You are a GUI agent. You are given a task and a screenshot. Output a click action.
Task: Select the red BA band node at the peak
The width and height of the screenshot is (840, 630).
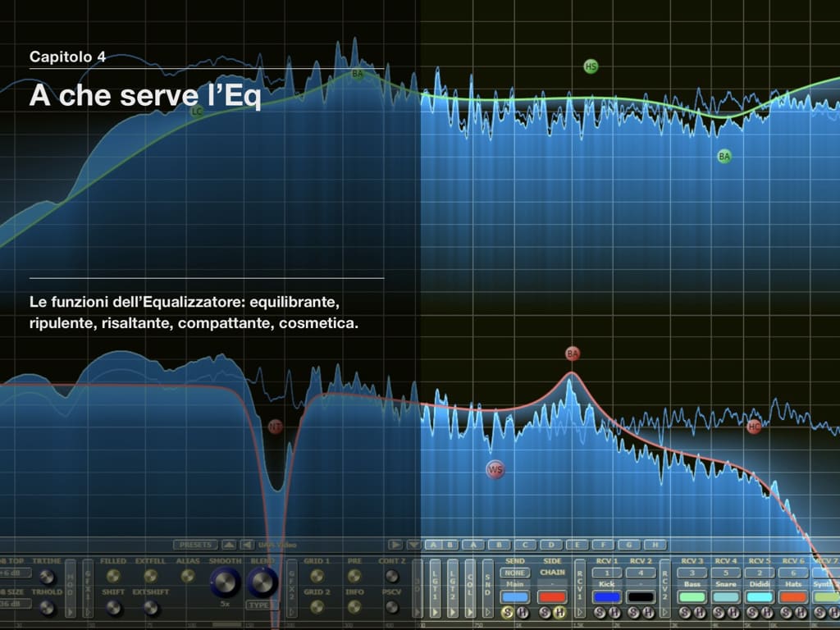point(572,354)
